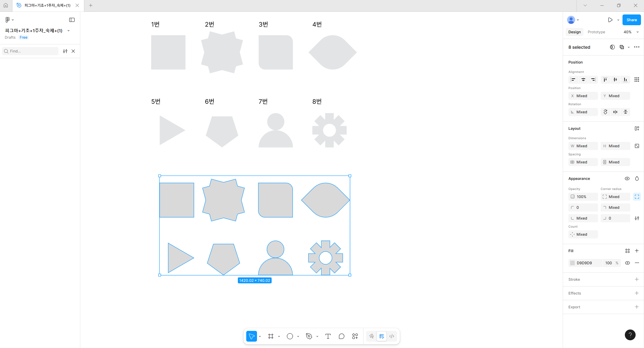Select the Frame tool

pyautogui.click(x=271, y=336)
